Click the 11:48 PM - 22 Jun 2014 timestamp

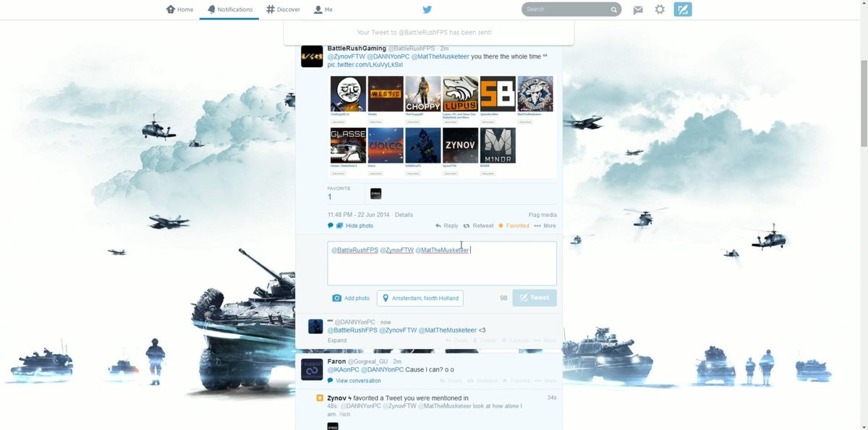click(359, 215)
